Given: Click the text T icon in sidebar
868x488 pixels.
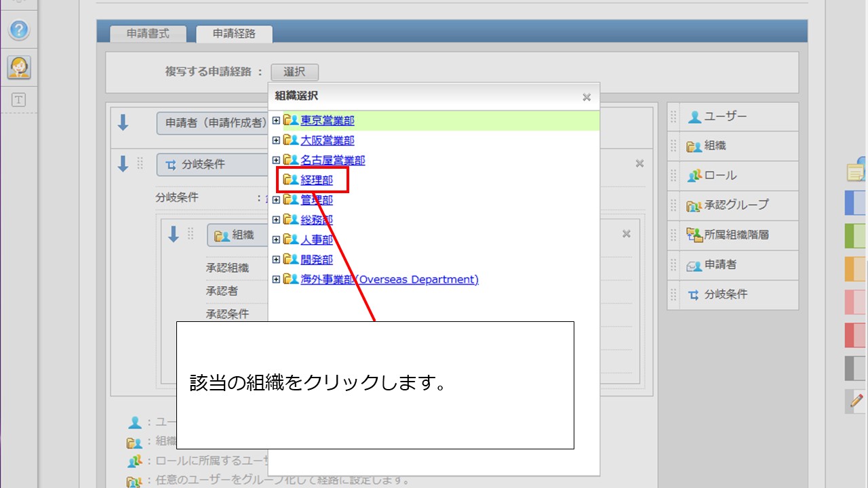Looking at the screenshot, I should click(19, 100).
